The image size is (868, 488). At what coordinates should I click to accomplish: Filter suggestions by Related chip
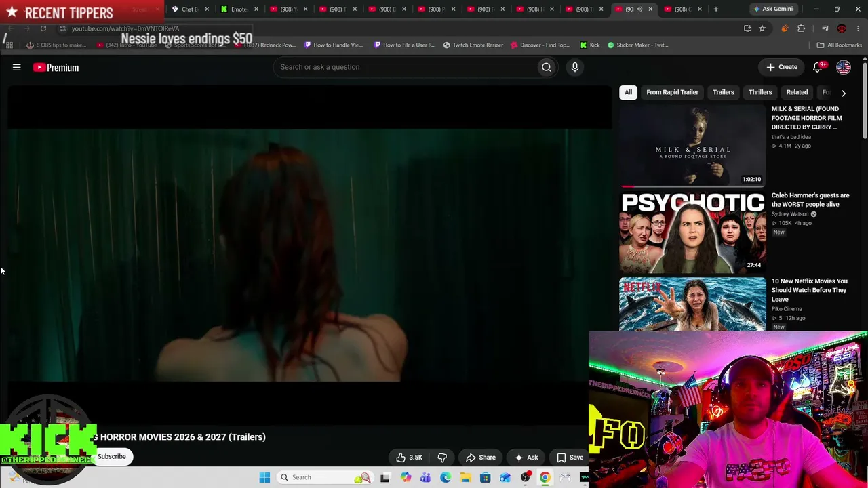797,92
